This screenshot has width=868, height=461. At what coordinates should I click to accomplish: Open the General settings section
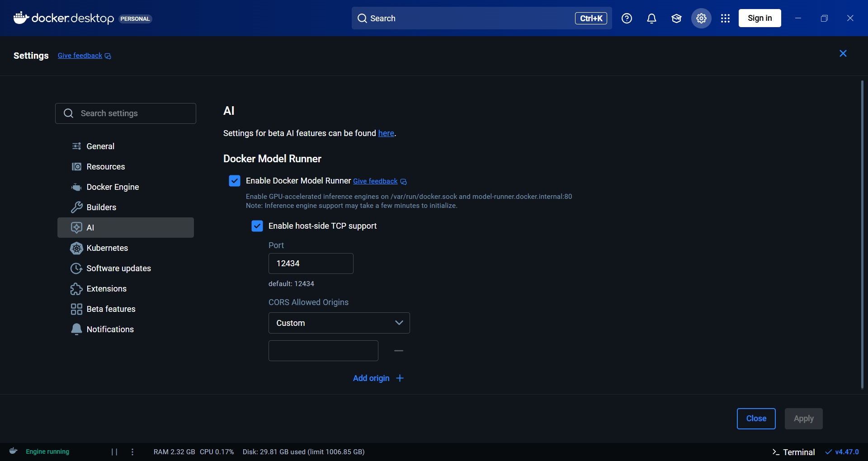[126, 146]
